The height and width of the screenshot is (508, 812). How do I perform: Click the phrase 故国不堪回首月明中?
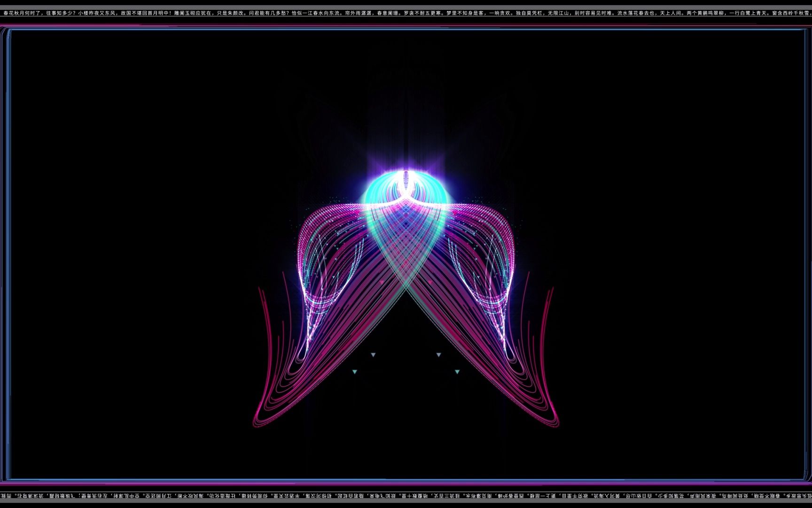click(145, 13)
